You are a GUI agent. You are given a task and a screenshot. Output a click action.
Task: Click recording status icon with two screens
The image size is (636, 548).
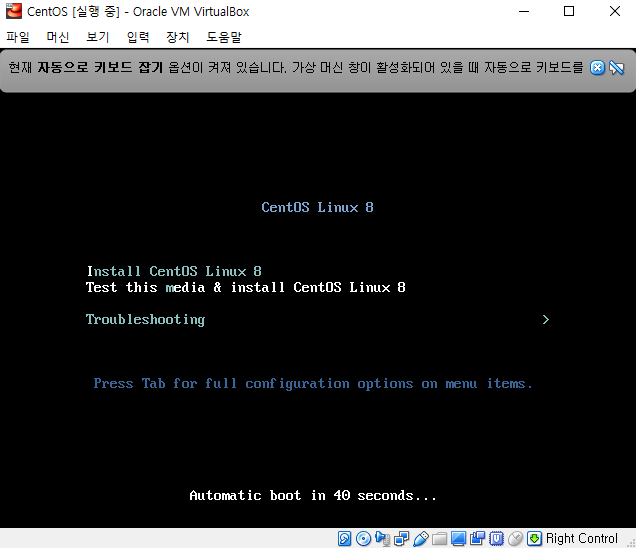(477, 539)
